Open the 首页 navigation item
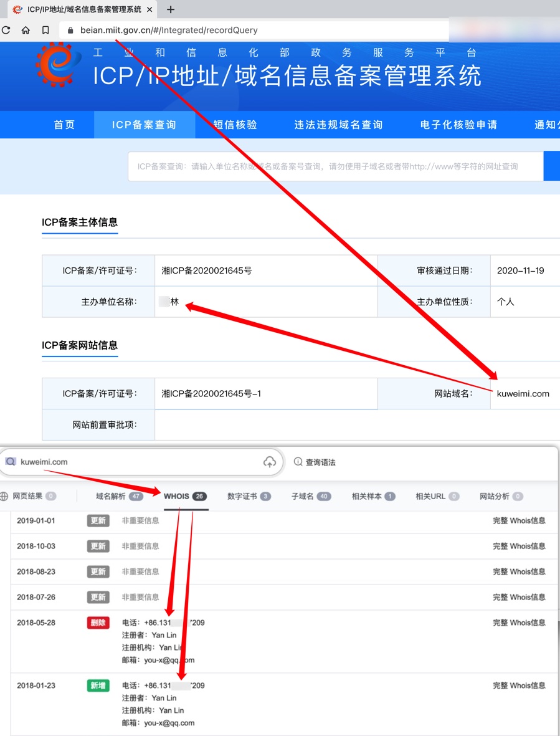The height and width of the screenshot is (736, 560). (64, 125)
